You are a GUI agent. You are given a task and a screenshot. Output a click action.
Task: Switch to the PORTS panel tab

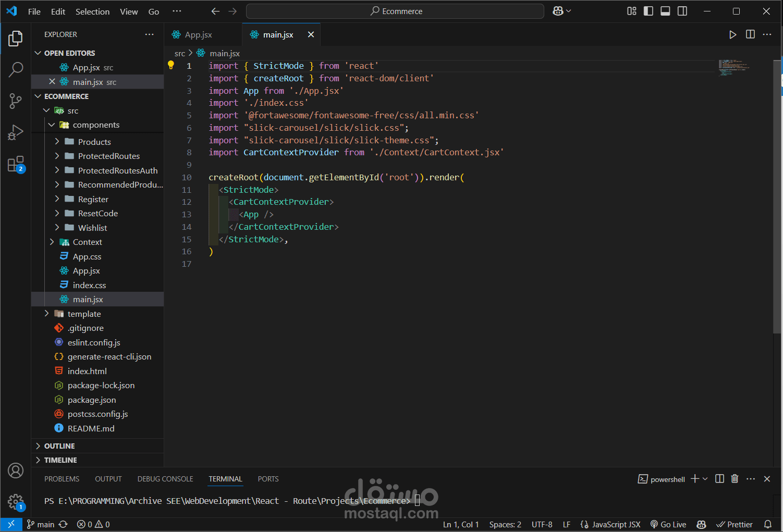click(x=268, y=479)
